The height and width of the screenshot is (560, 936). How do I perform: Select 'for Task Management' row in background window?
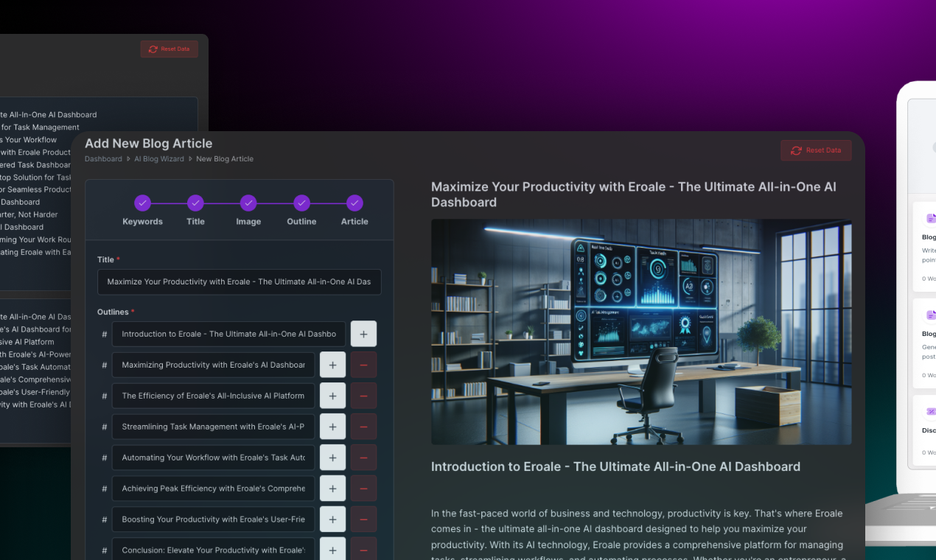[40, 127]
